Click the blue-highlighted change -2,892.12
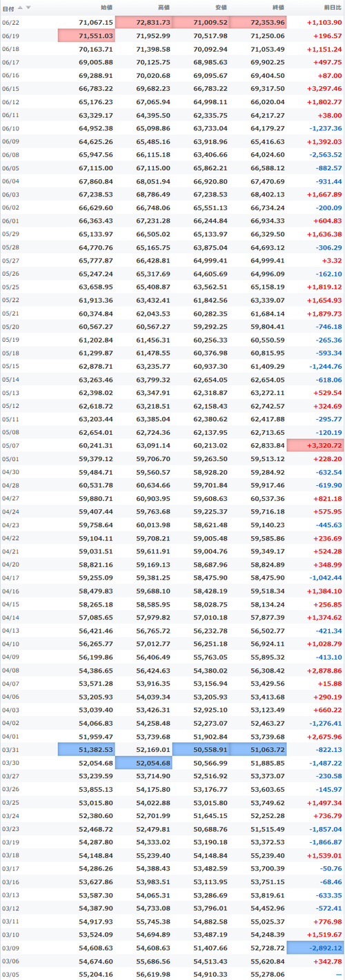345x980 pixels. coord(315,948)
